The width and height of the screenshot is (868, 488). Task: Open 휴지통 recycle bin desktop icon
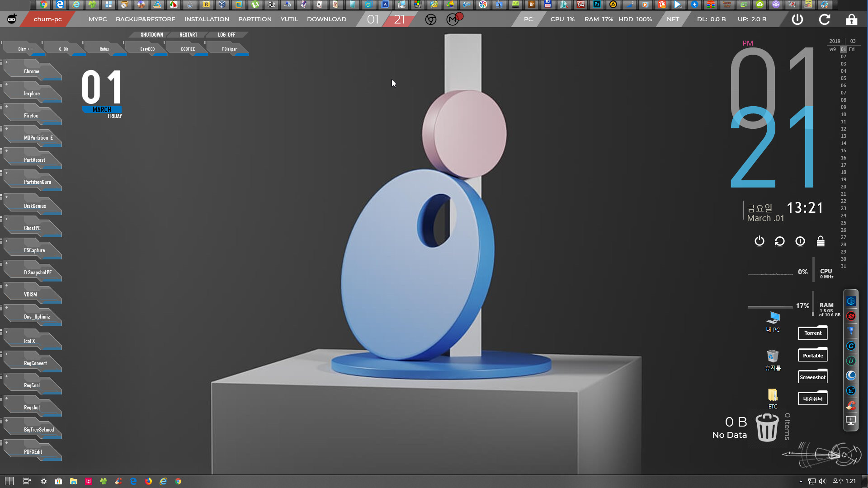[x=773, y=360]
